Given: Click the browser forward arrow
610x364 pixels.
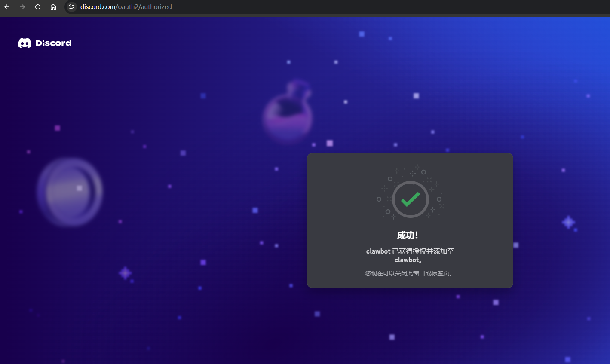Looking at the screenshot, I should coord(22,7).
